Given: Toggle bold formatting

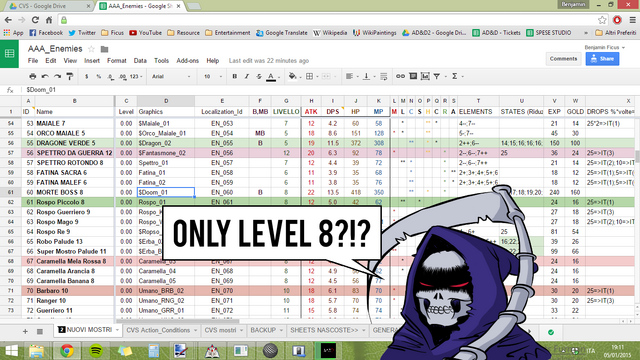Looking at the screenshot, I should (x=235, y=76).
